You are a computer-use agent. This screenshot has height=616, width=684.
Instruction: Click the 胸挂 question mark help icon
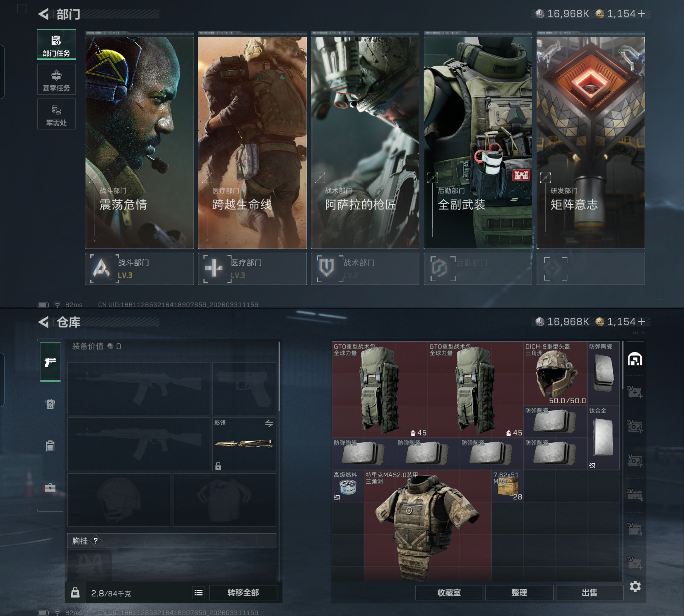click(x=96, y=540)
